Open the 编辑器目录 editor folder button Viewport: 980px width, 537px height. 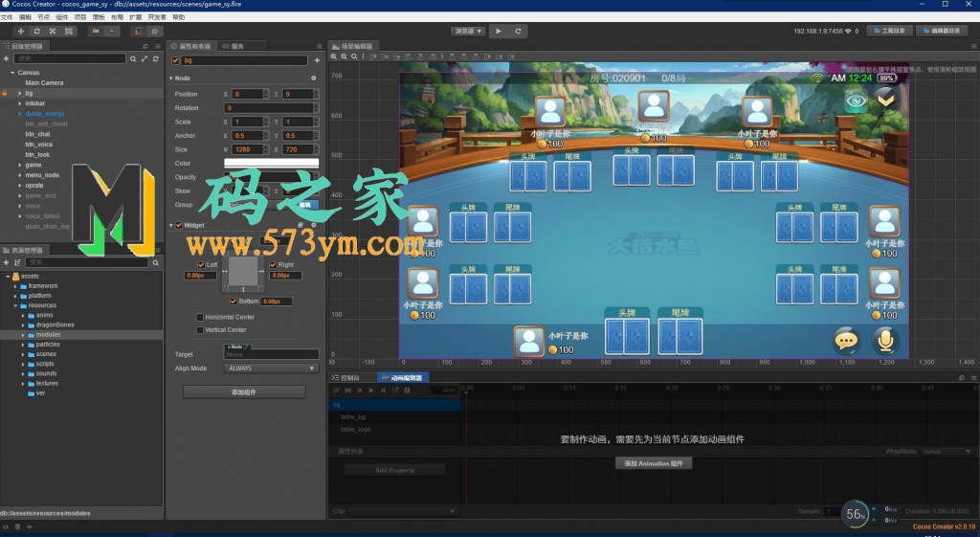(942, 31)
